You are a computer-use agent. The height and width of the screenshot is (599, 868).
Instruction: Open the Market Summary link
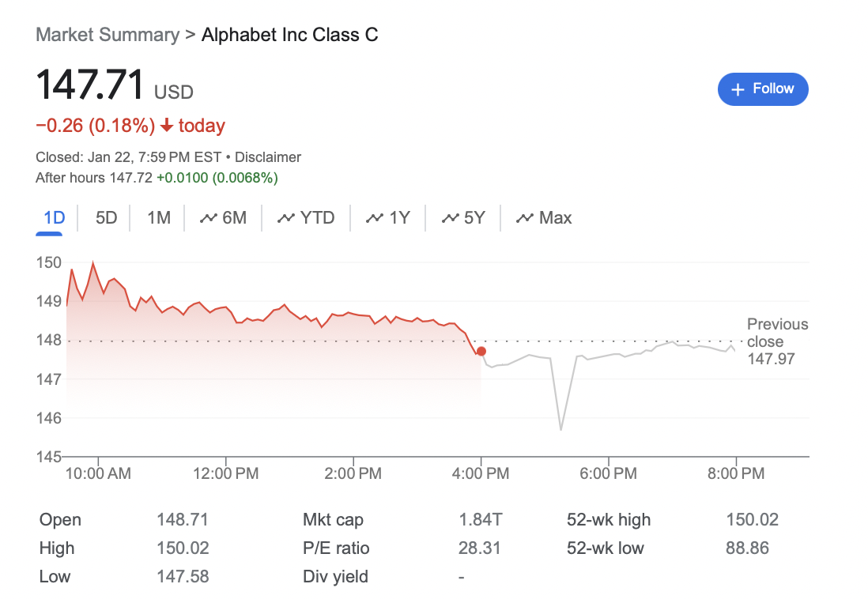[108, 35]
